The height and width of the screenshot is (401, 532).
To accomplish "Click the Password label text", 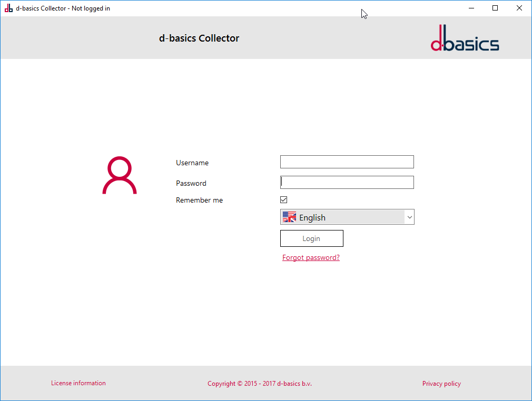I will (x=191, y=183).
